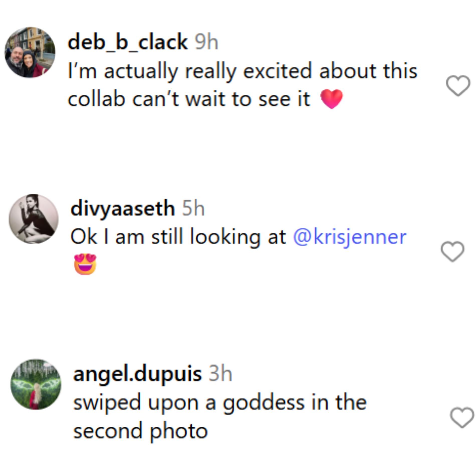Click the red heart emoji in the comment
The image size is (476, 476).
332,99
